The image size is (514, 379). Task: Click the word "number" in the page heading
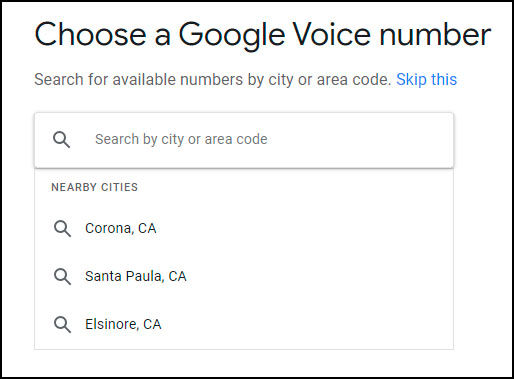(x=435, y=34)
